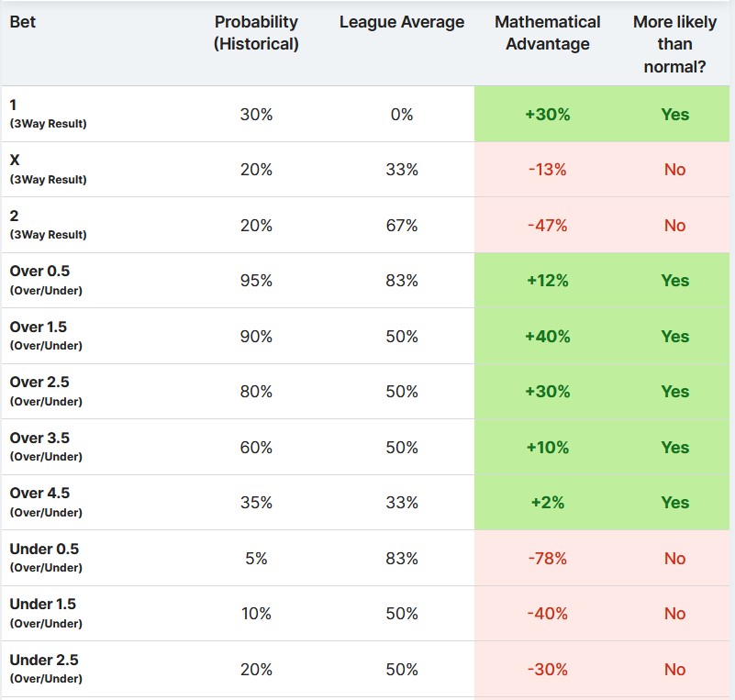Click the Over 2.5 bet row label
The image size is (735, 700).
pos(39,383)
